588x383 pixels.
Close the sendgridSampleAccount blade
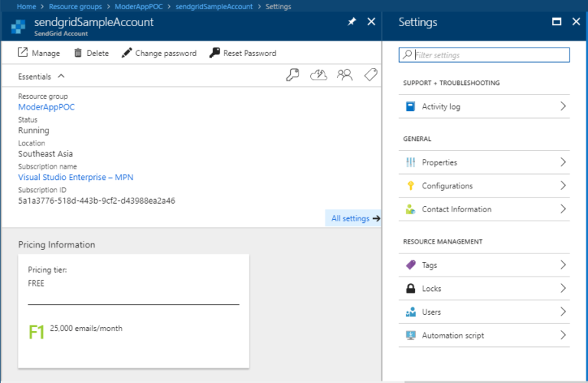tap(371, 21)
